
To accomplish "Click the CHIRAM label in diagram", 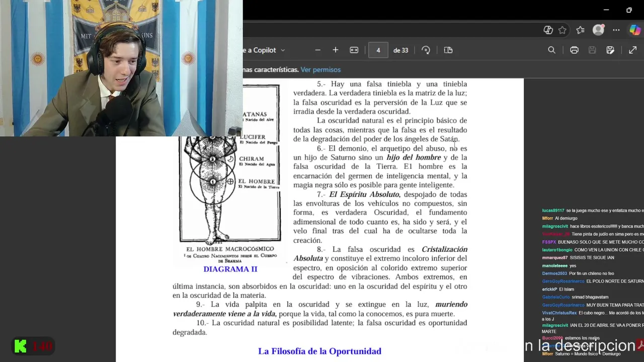I will tap(251, 159).
